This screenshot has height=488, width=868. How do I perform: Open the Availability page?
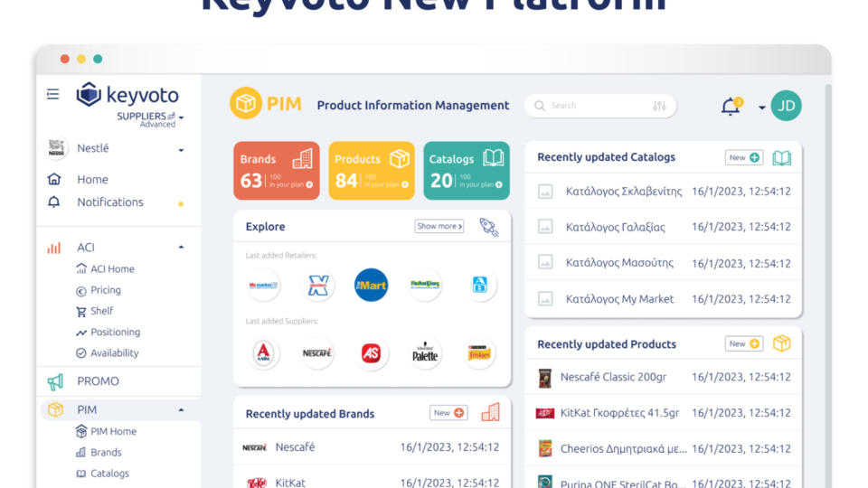pyautogui.click(x=108, y=353)
